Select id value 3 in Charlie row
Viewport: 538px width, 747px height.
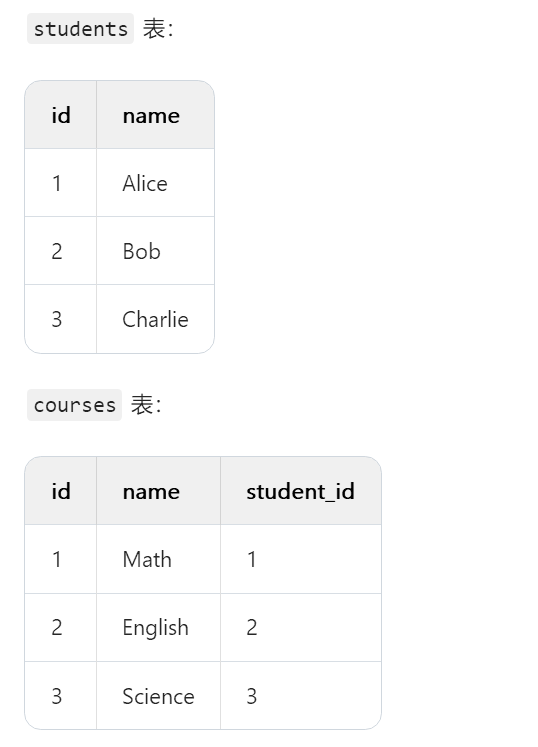point(61,319)
